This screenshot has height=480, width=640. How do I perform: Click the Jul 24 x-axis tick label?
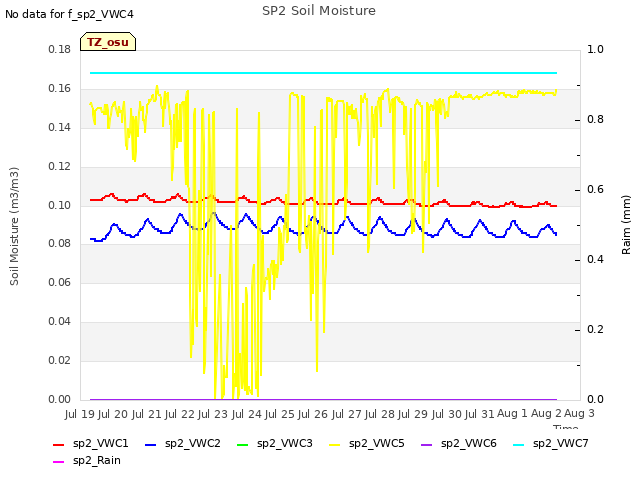(246, 414)
